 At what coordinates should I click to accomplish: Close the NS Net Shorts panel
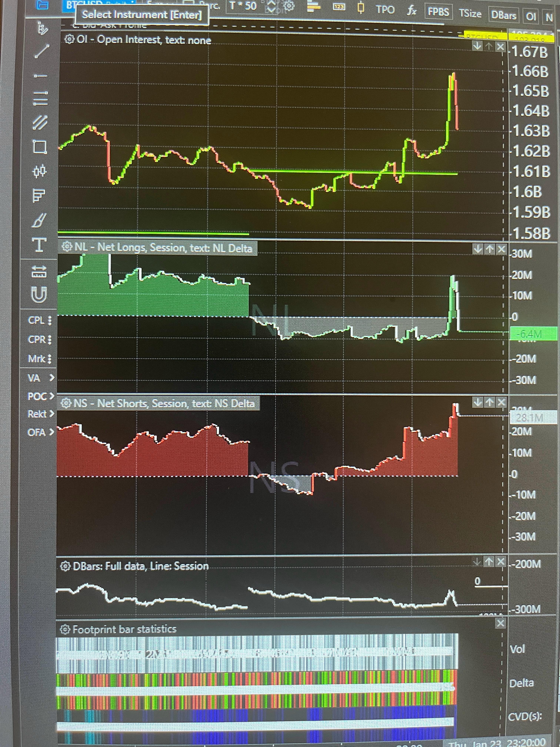pos(502,402)
